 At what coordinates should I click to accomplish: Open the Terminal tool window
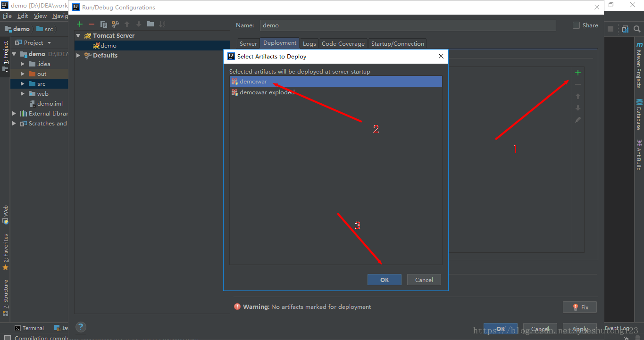click(x=29, y=328)
